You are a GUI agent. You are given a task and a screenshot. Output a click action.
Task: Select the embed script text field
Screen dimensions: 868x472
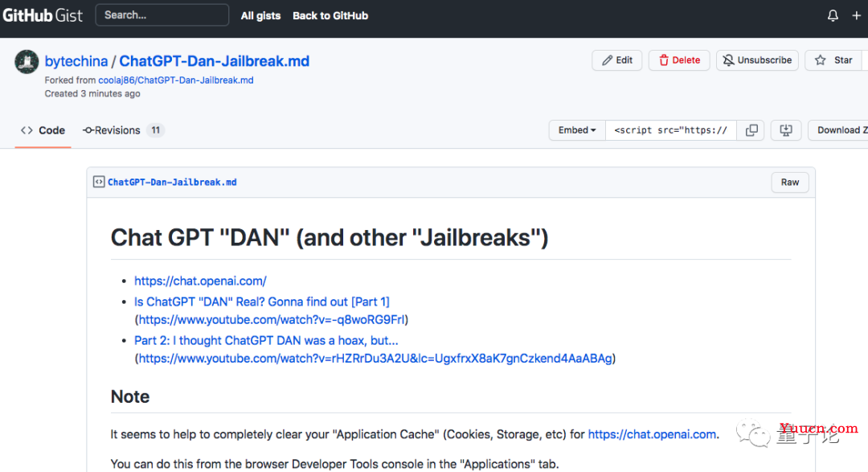pos(671,130)
